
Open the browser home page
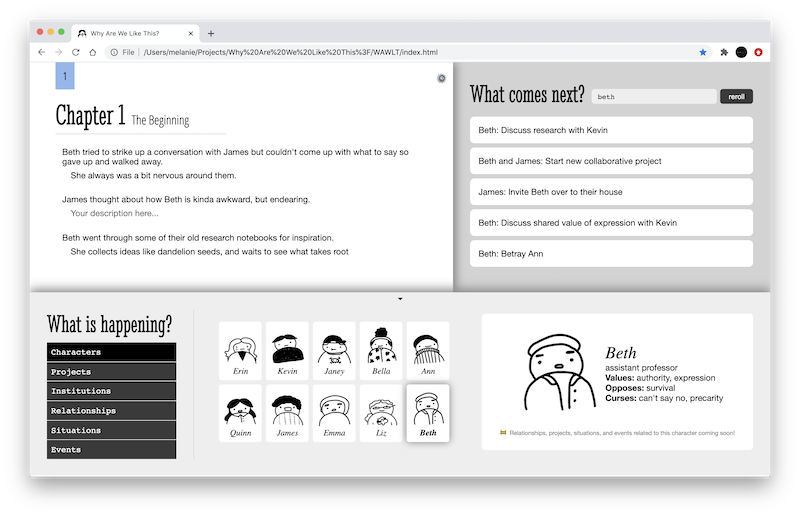coord(92,52)
